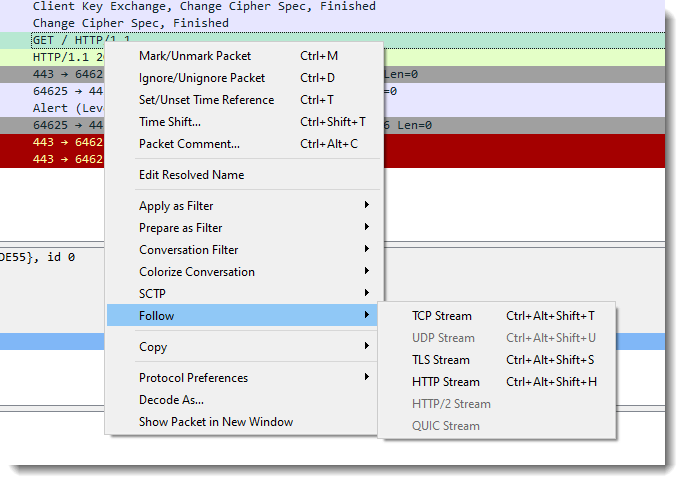Viewport: 685px width, 485px height.
Task: Expand the SCTP submenu
Action: [x=152, y=294]
